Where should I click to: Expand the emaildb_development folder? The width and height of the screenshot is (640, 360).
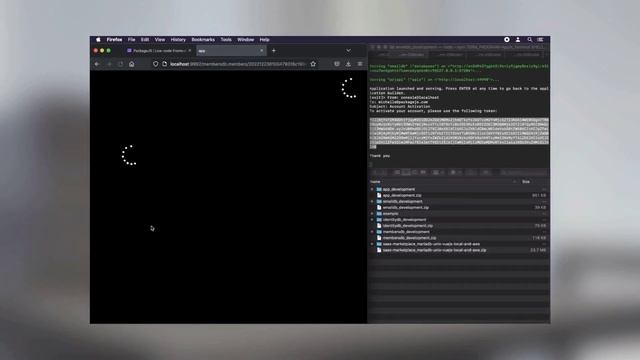pos(372,202)
